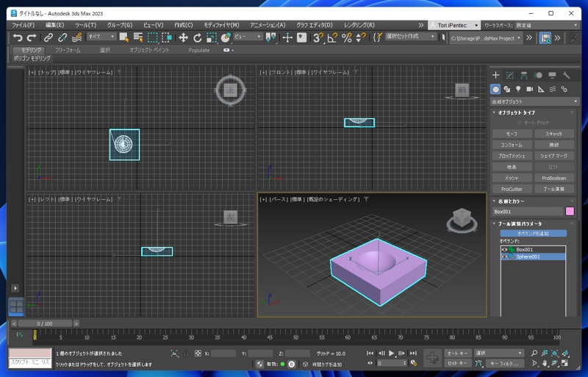Open the 合成オブジェクト category dropdown

534,101
